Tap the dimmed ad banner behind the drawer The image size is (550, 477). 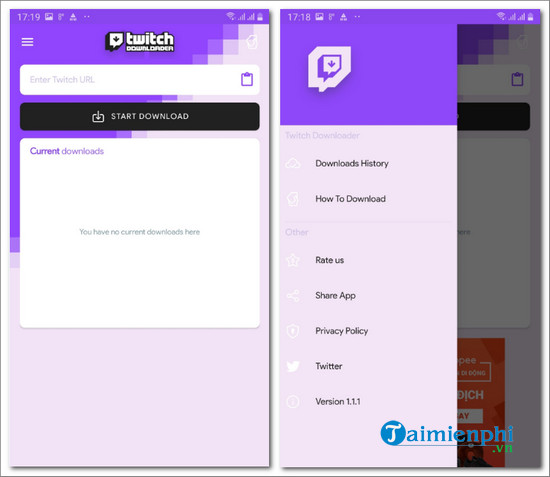(481, 402)
